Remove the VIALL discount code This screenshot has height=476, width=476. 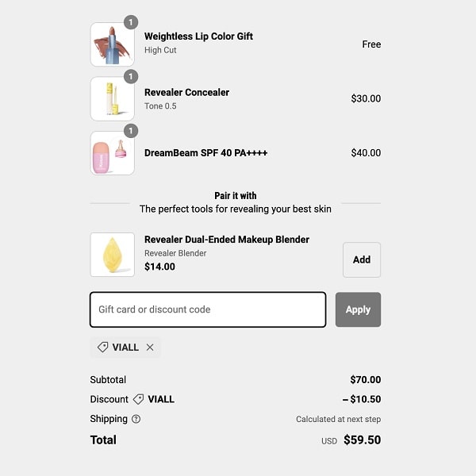coord(150,347)
